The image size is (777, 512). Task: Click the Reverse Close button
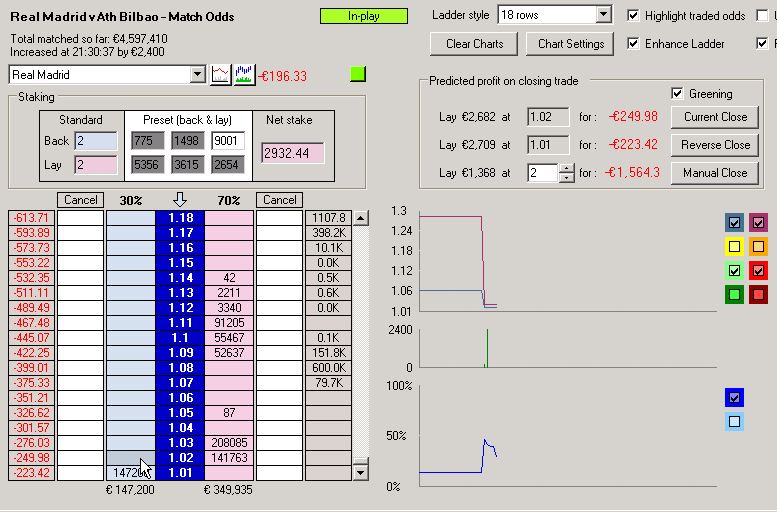tap(715, 145)
